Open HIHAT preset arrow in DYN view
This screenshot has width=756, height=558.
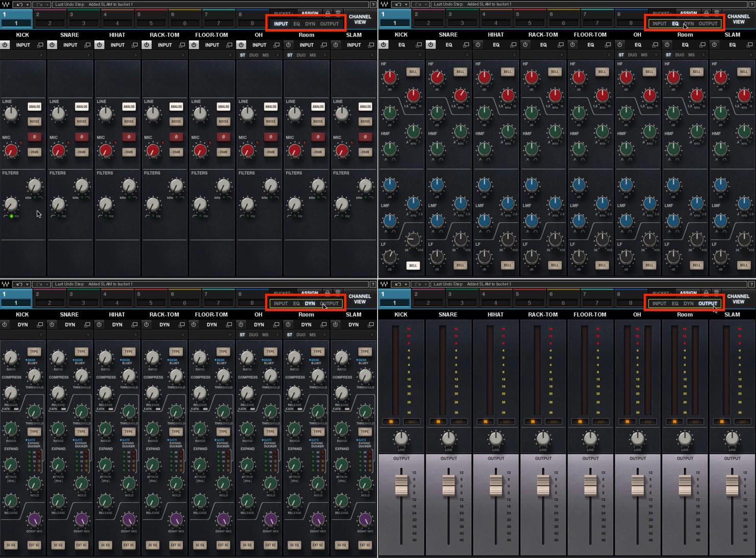click(135, 334)
